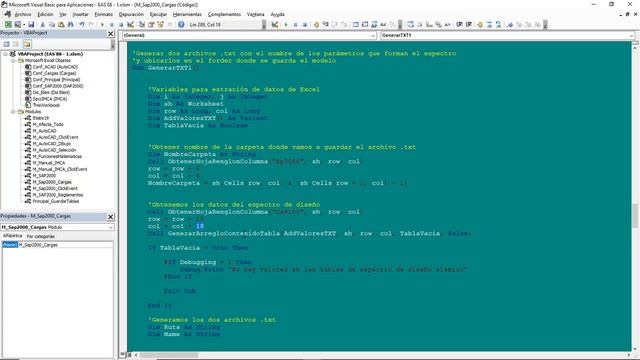Select the M_AutoCAD_Dibujo module

[51, 144]
